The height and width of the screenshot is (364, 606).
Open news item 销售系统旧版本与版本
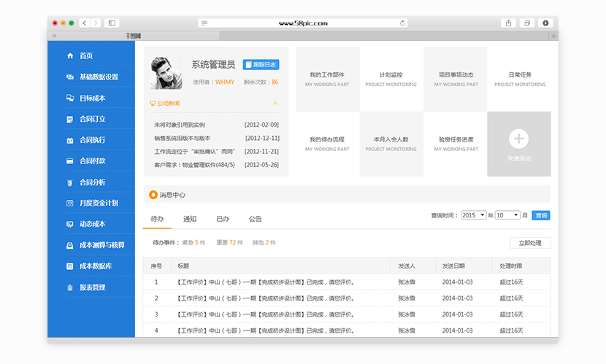click(183, 138)
